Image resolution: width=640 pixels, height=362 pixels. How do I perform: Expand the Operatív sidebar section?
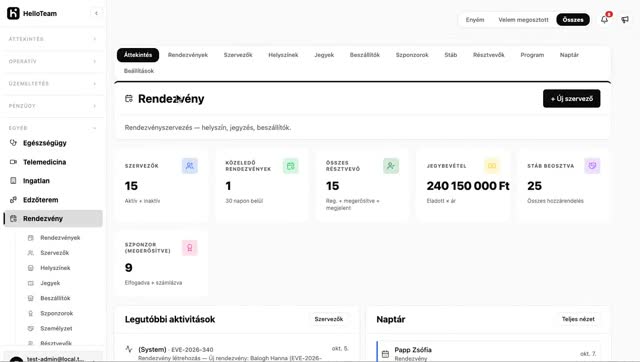point(52,61)
